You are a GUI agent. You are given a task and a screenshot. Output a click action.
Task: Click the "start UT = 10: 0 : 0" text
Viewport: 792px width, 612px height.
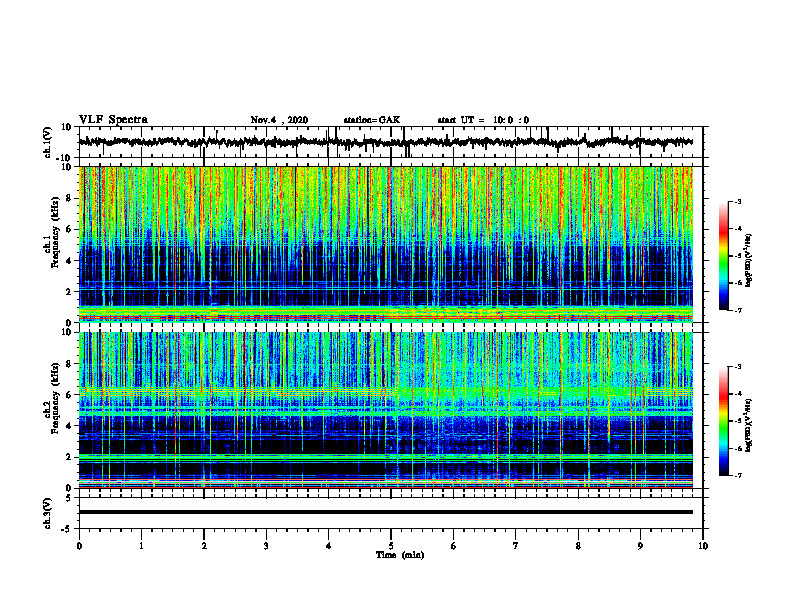[483, 120]
